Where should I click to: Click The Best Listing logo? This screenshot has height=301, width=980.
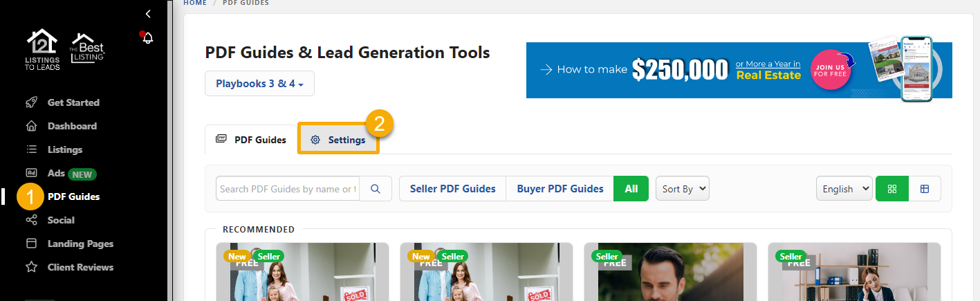(x=87, y=50)
